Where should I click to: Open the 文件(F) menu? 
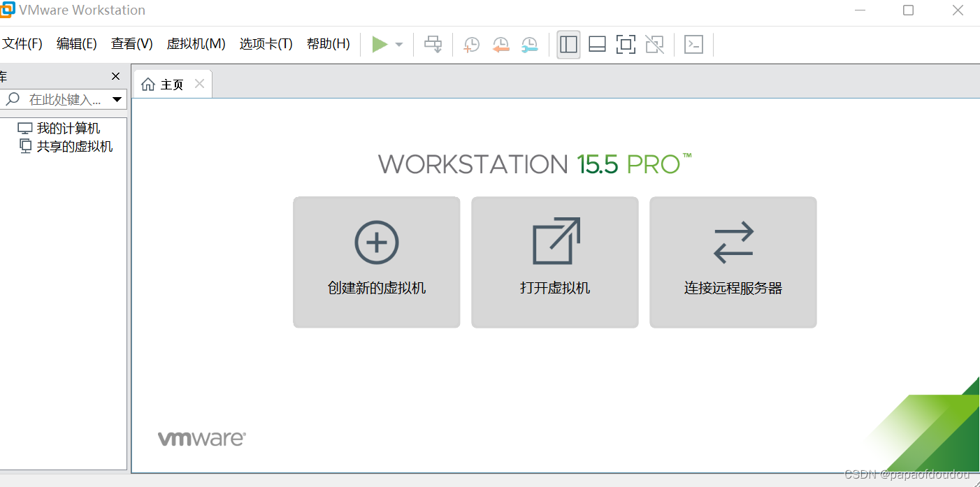22,44
